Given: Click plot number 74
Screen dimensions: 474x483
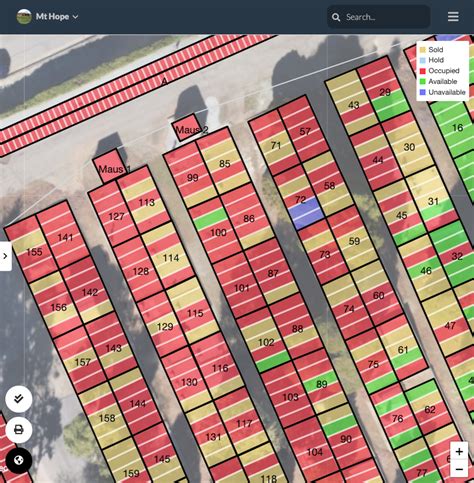Looking at the screenshot, I should coord(349,309).
